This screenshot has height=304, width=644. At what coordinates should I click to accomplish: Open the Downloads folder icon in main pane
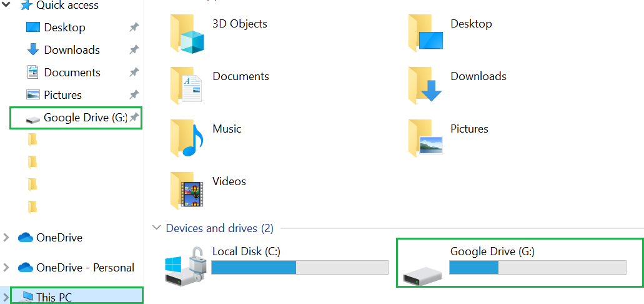(425, 86)
